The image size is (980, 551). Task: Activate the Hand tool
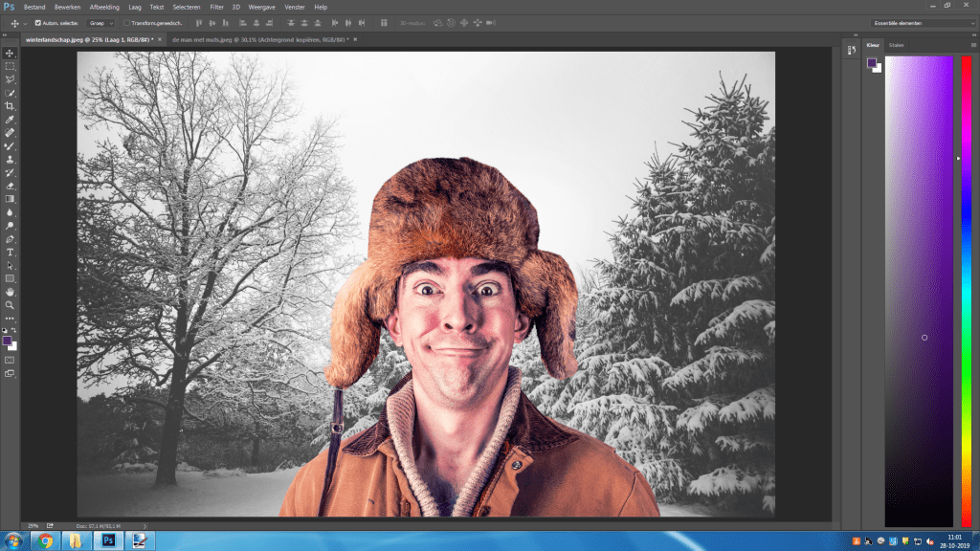point(10,292)
